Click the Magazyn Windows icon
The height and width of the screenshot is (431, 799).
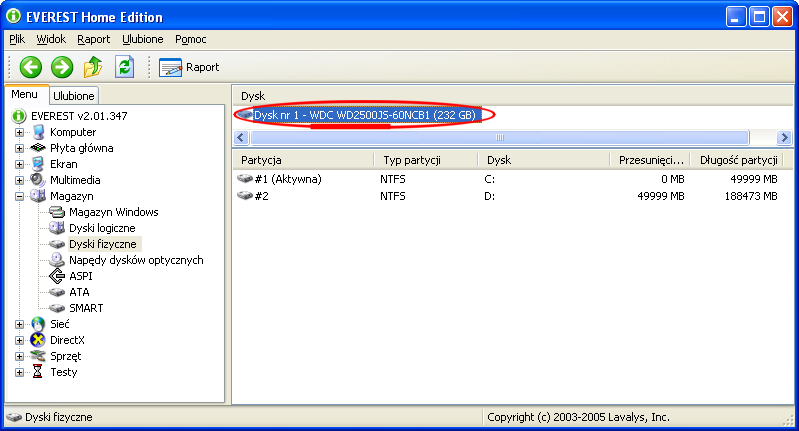point(57,212)
